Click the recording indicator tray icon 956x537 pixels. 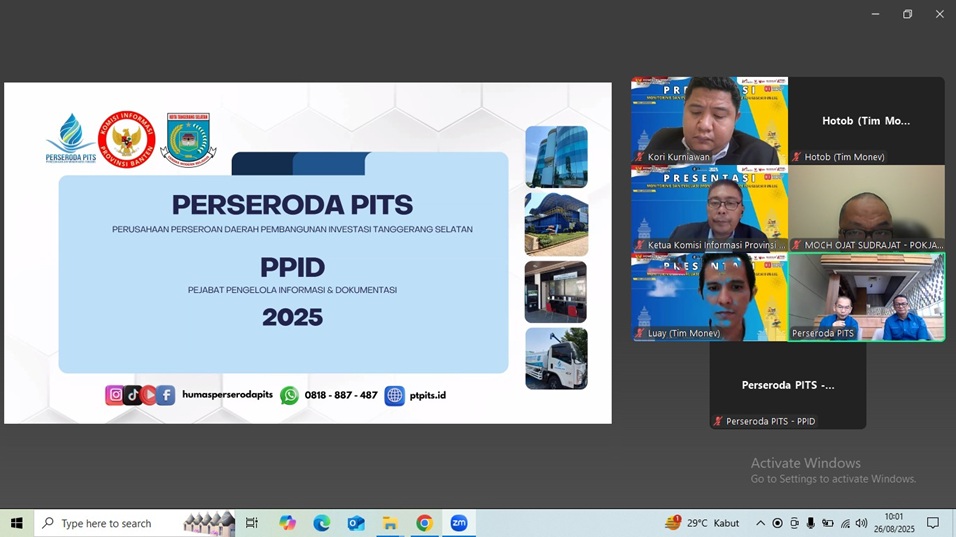point(777,523)
